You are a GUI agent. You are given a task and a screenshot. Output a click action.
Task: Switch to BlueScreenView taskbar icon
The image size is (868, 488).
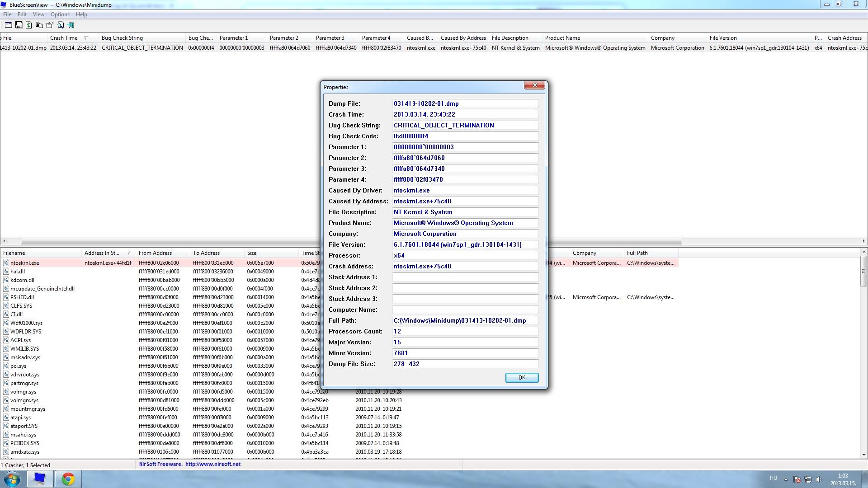(x=40, y=479)
